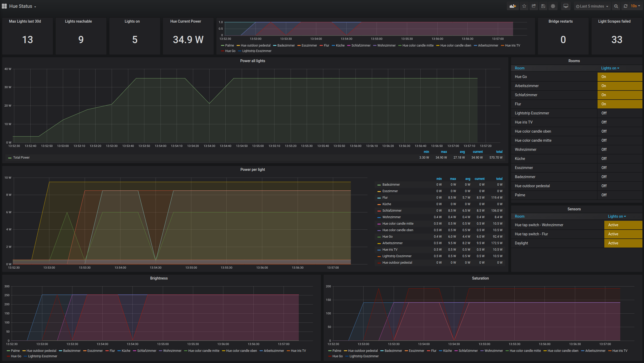Image resolution: width=644 pixels, height=363 pixels.
Task: Zoom out the time range
Action: [x=616, y=6]
